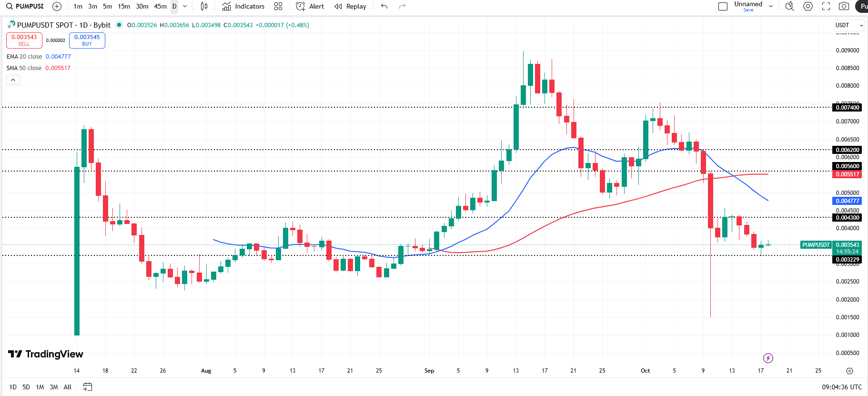Open Go to date calendar icon
Screen dimensions: 868x396
click(87, 386)
